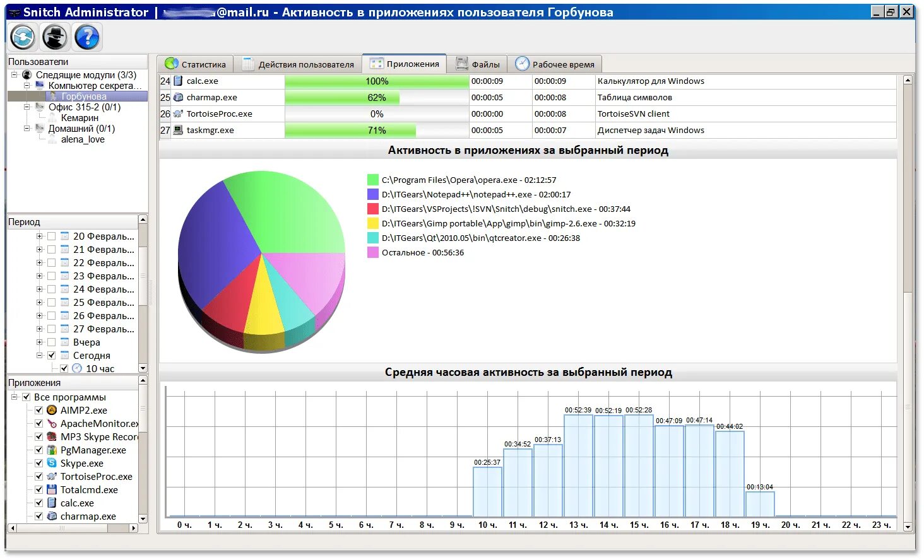This screenshot has width=924, height=560.
Task: Click the clock icon on the Рабочее время tab
Action: point(523,64)
